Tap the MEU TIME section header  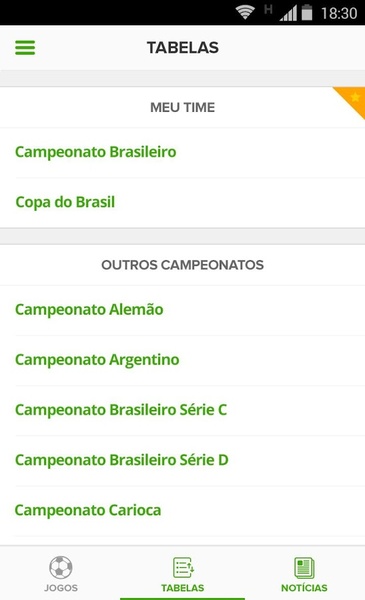(182, 108)
